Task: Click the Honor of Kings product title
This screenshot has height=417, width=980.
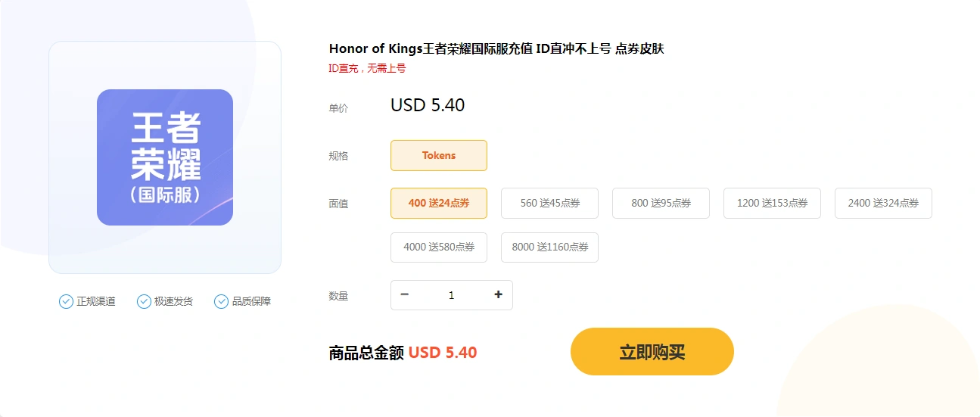Action: tap(496, 49)
